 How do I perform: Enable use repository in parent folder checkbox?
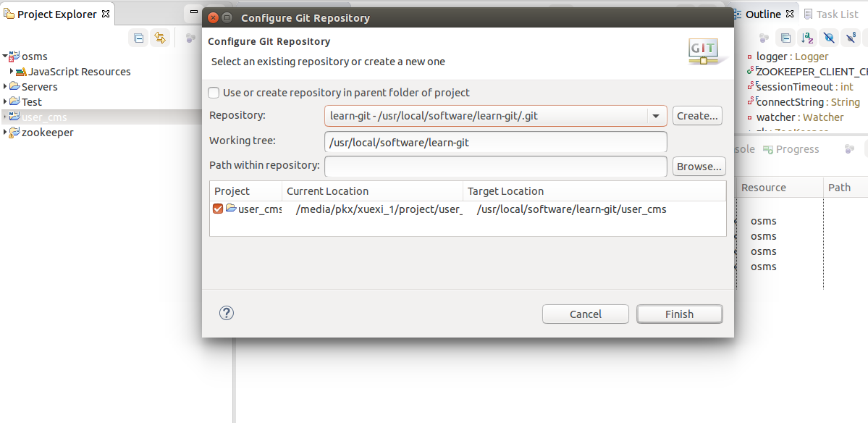click(214, 93)
